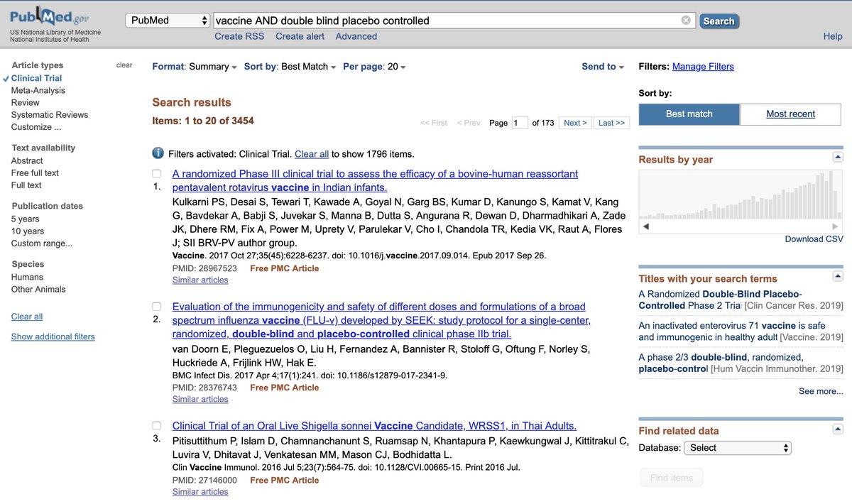852x504 pixels.
Task: Select the Most recent sort tab
Action: [790, 114]
